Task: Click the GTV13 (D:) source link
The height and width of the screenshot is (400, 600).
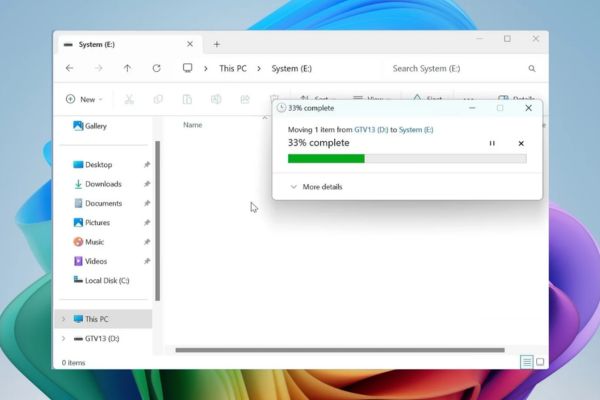Action: [x=371, y=130]
